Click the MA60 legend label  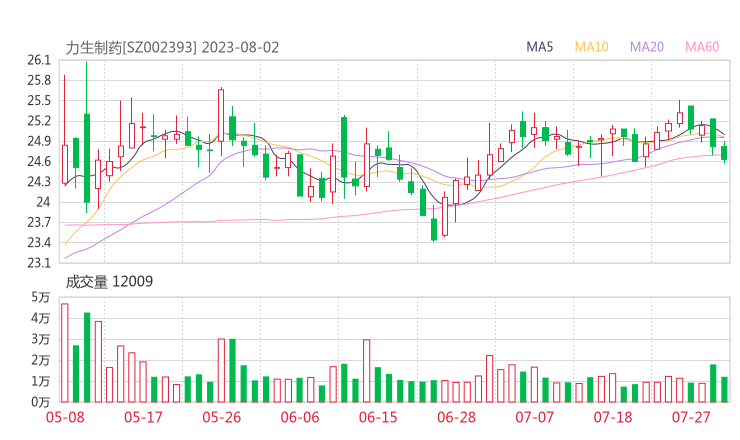pyautogui.click(x=702, y=47)
